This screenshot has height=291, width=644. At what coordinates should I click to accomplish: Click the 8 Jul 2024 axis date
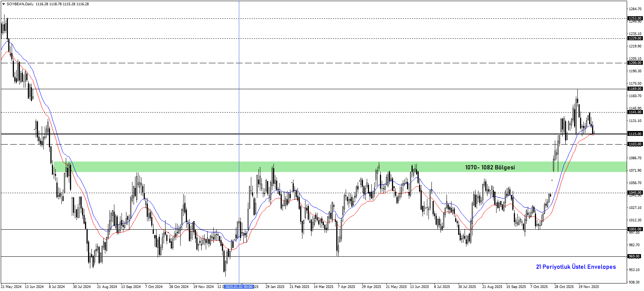57,287
